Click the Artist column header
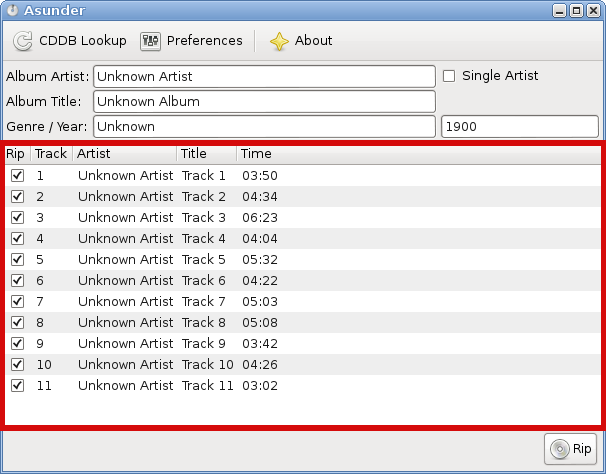Viewport: 606px width, 474px height. click(x=125, y=154)
